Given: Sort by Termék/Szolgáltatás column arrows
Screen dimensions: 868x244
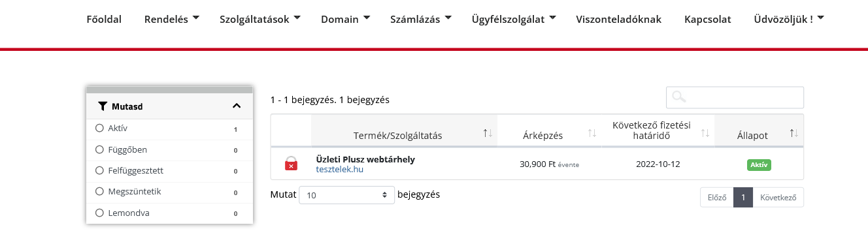Looking at the screenshot, I should click(488, 133).
